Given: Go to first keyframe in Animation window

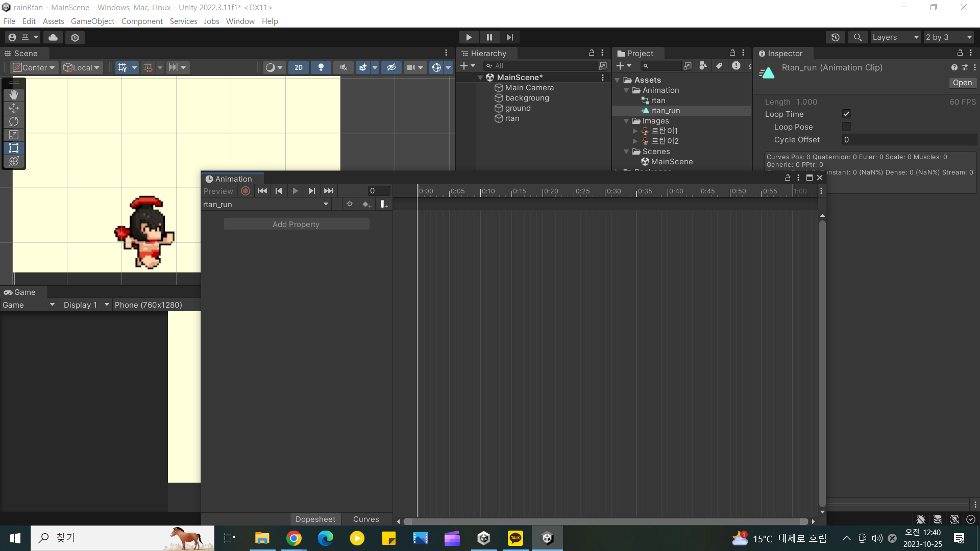Looking at the screenshot, I should tap(262, 191).
